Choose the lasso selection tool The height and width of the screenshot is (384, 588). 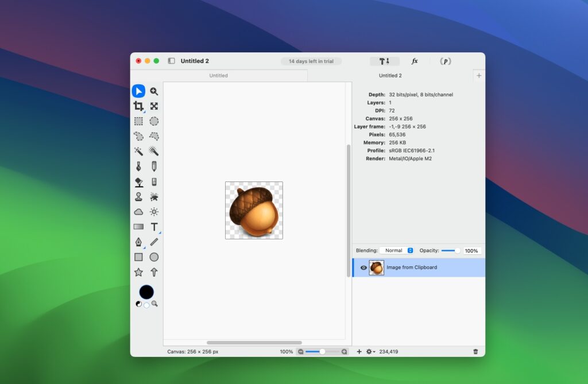pos(138,136)
